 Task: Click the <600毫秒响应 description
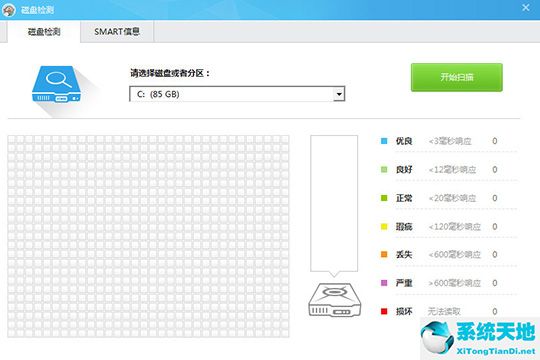pos(454,255)
